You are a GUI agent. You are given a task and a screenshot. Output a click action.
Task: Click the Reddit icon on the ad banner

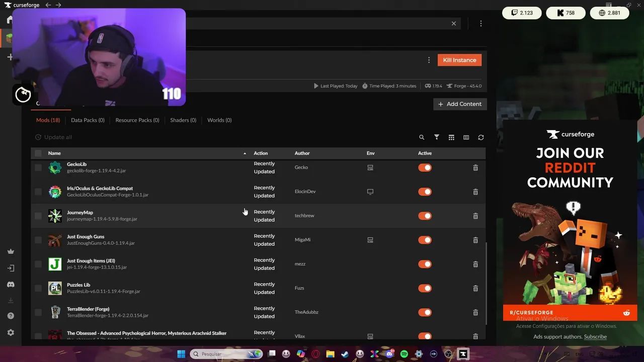point(626,313)
